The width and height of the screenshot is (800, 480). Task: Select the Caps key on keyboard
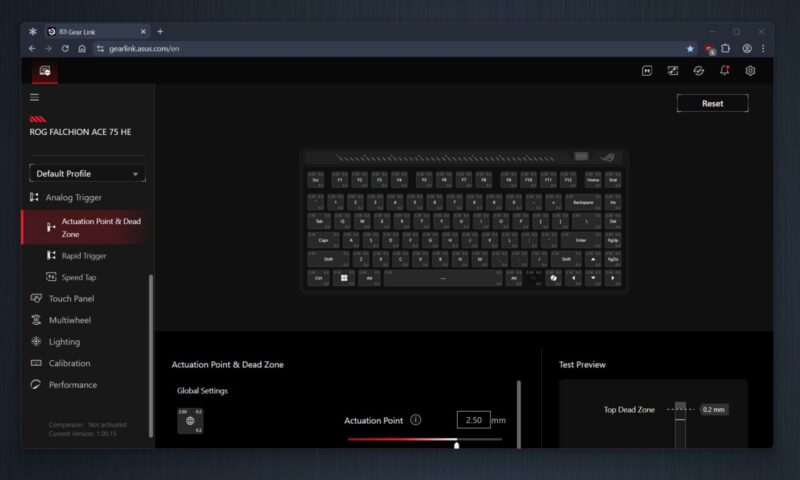[x=323, y=240]
